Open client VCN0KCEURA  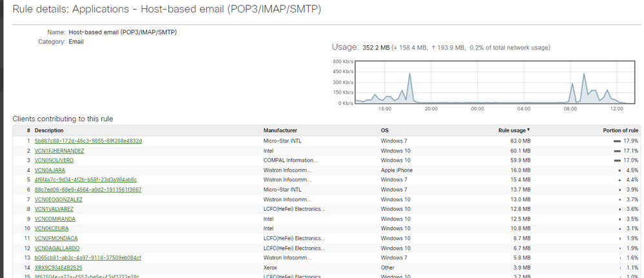52,228
